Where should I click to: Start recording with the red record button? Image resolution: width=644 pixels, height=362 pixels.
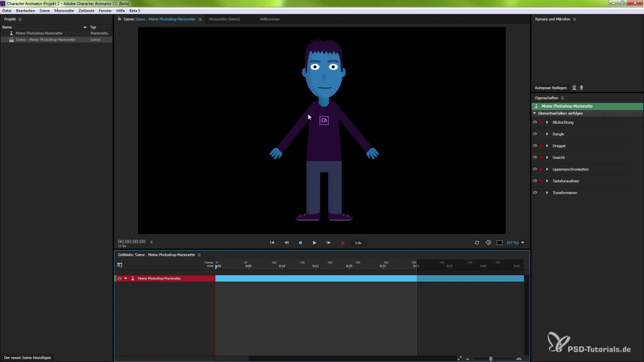coord(343,243)
